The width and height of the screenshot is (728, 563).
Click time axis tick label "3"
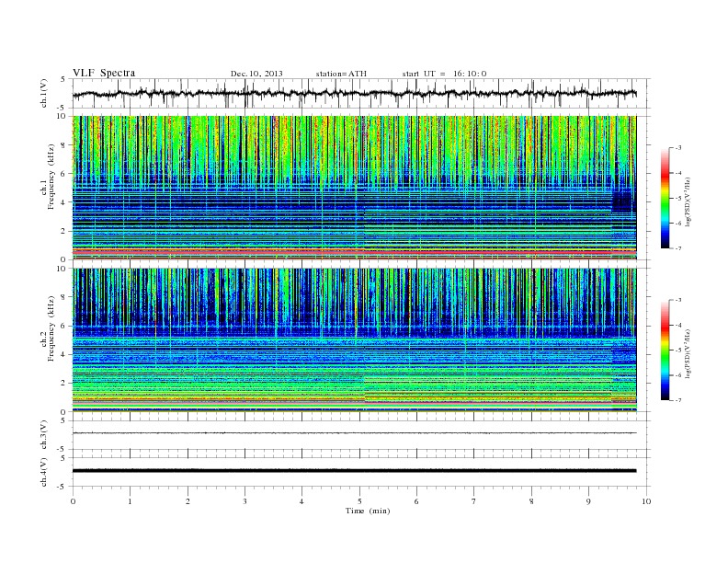point(245,501)
